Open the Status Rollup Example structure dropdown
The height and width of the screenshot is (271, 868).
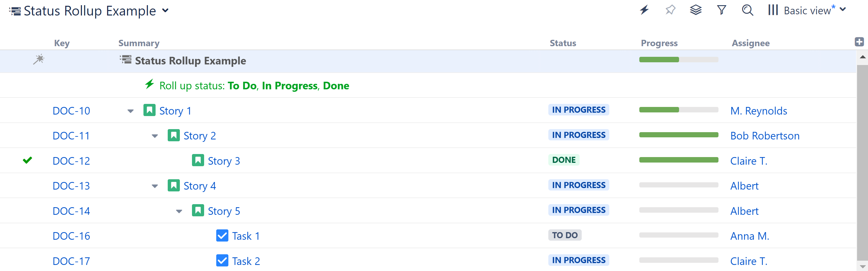[x=165, y=10]
